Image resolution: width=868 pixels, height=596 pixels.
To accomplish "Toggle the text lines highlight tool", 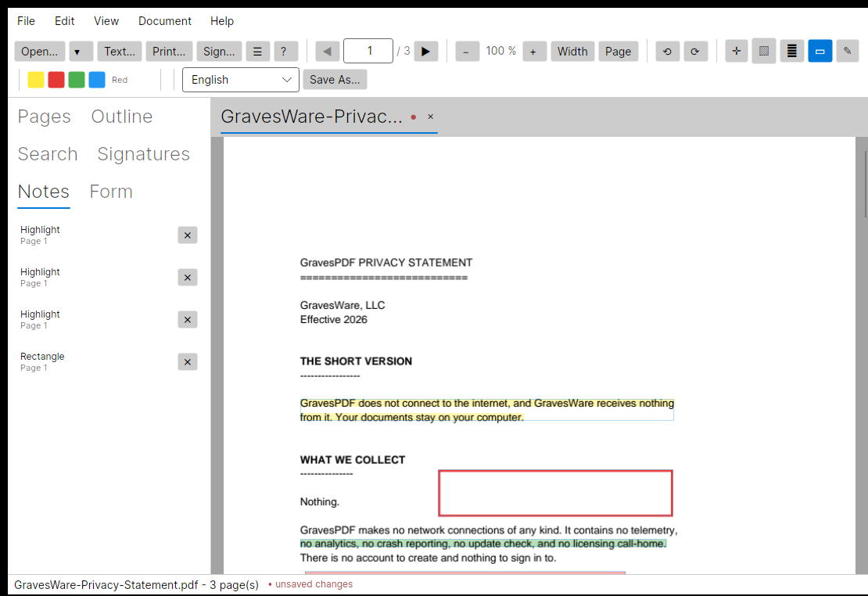I will [x=792, y=52].
